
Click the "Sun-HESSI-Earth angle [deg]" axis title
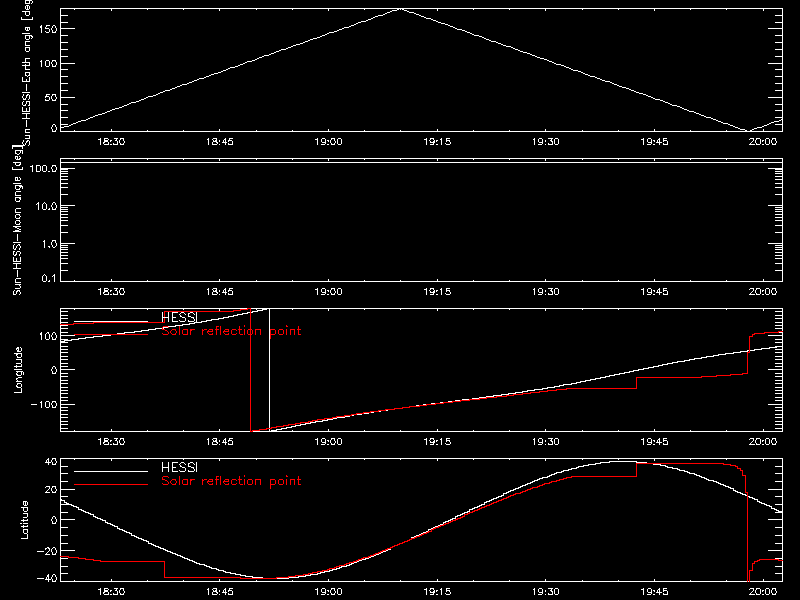point(27,73)
